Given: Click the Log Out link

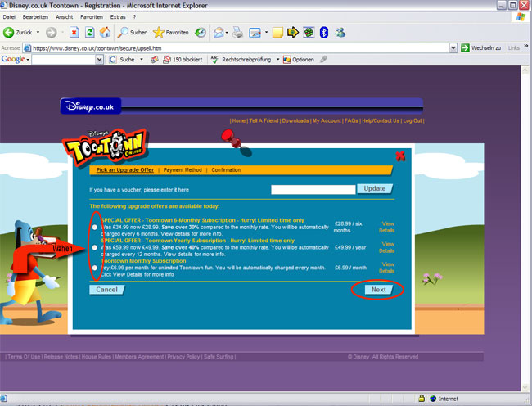Looking at the screenshot, I should coord(413,121).
